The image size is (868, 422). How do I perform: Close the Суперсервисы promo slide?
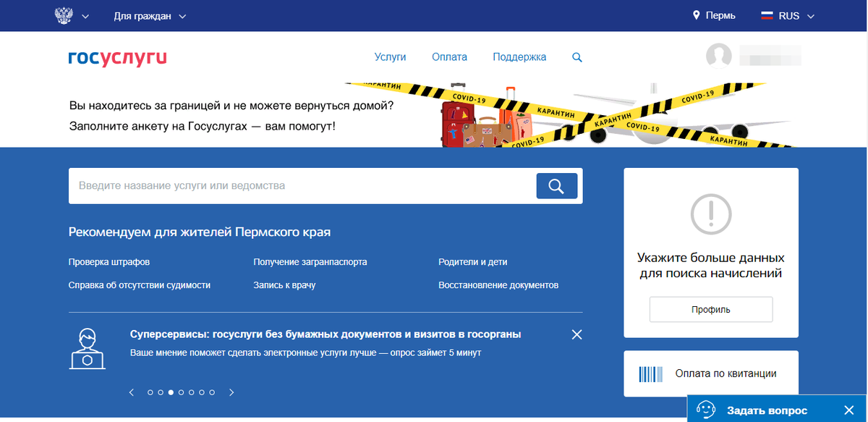(576, 334)
